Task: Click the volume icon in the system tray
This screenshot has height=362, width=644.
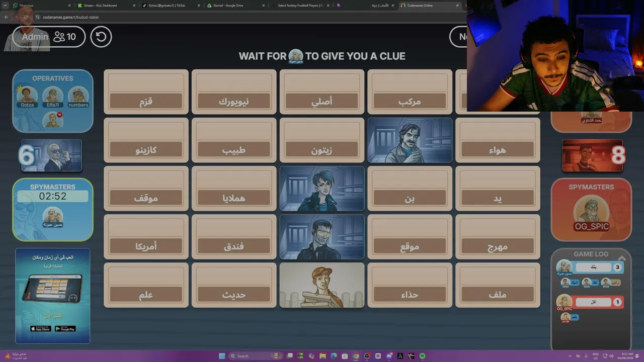Action: 611,356
